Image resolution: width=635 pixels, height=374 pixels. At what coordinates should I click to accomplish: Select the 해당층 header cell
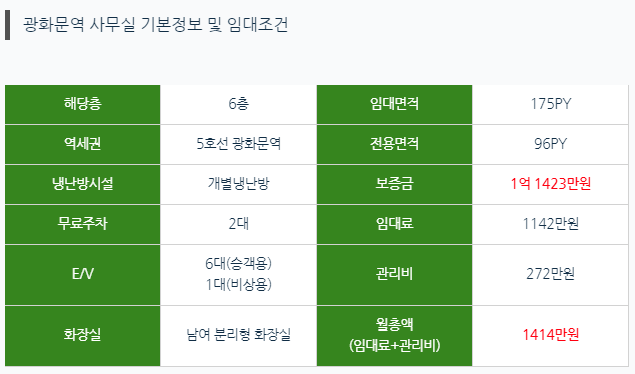pos(83,104)
